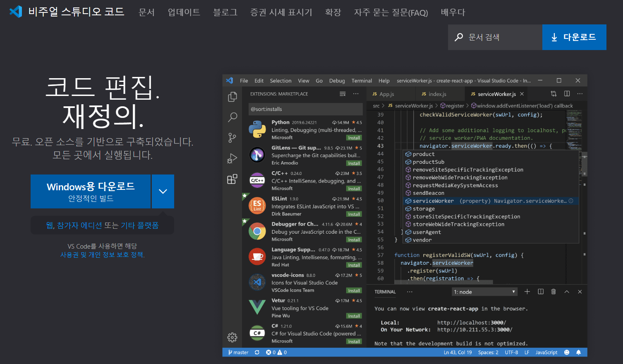Open the Terminal menu in menu bar
Viewport: 623px width, 364px height.
click(362, 81)
